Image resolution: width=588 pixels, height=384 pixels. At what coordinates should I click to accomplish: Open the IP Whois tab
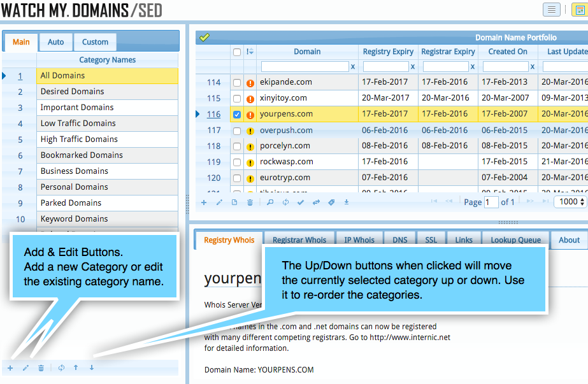(x=359, y=240)
